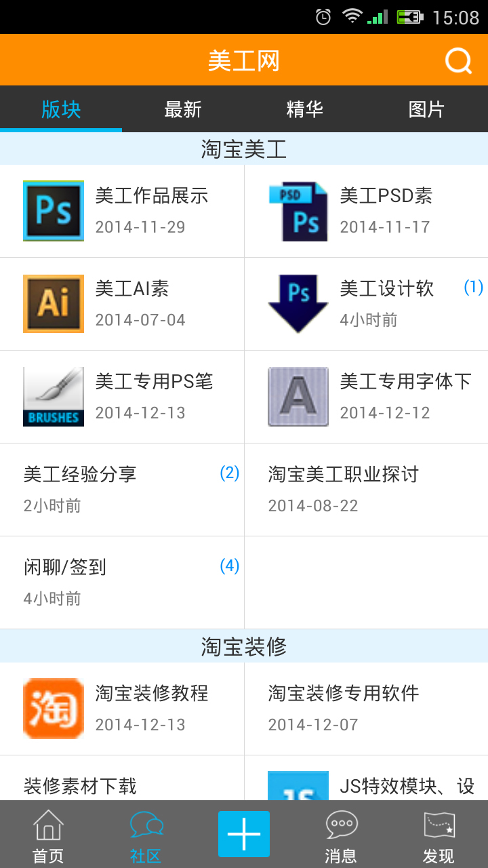
Task: Open the Ai icon for 美工AI素
Action: (x=54, y=304)
